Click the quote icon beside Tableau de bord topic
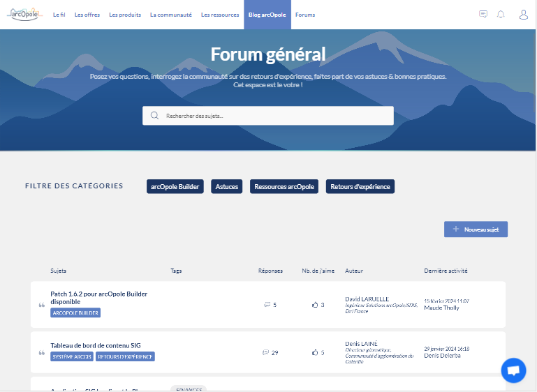This screenshot has height=392, width=537. [x=42, y=353]
